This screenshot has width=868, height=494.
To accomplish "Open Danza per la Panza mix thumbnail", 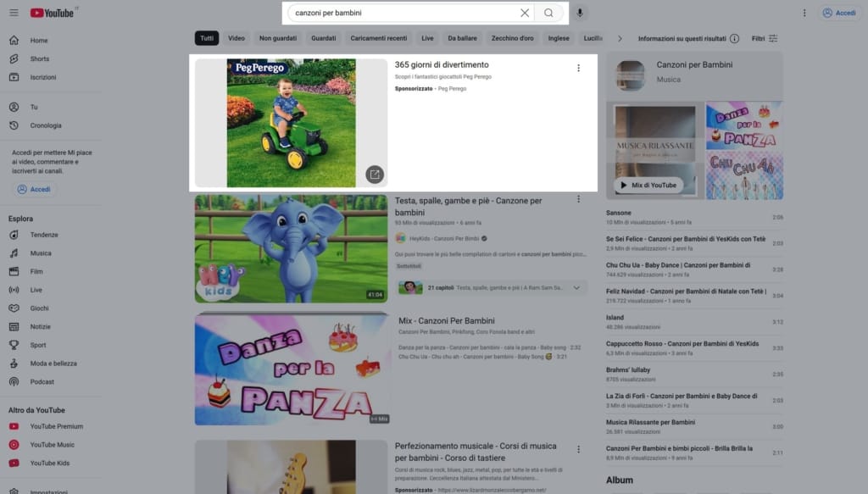I will 292,369.
